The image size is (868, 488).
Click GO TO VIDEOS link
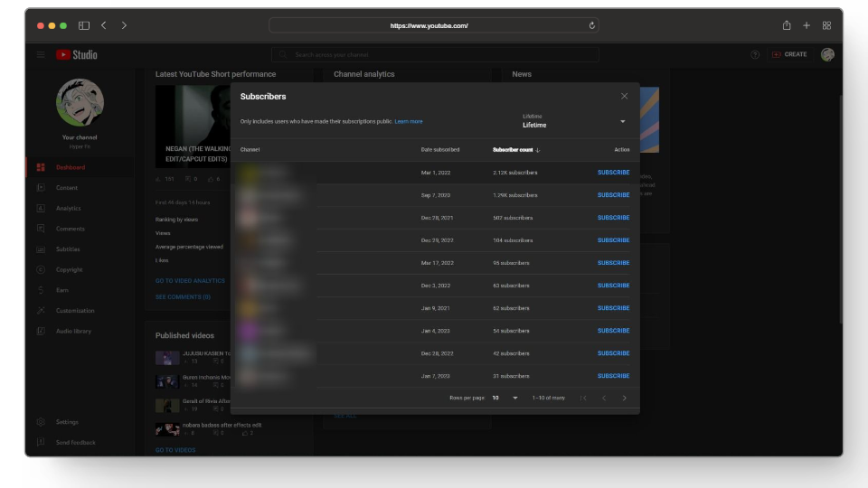coord(175,450)
